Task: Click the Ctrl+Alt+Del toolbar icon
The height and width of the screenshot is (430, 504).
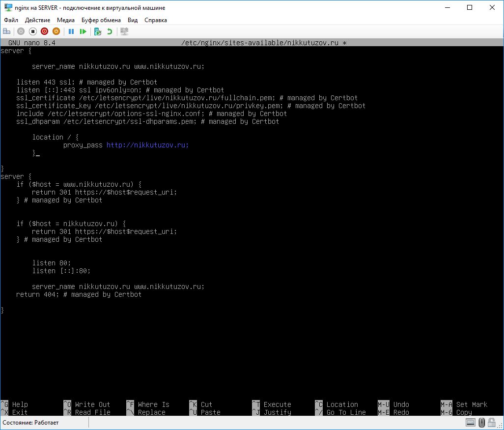Action: (6, 31)
